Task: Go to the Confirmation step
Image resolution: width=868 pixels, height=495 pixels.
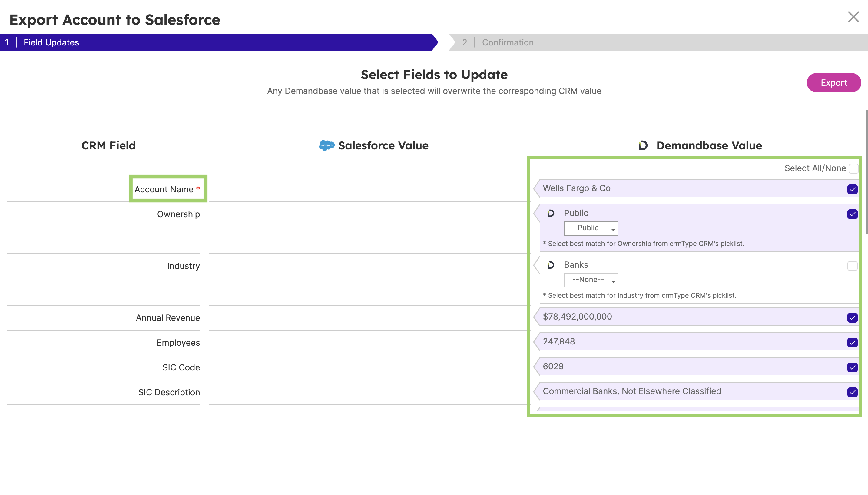Action: pyautogui.click(x=507, y=42)
